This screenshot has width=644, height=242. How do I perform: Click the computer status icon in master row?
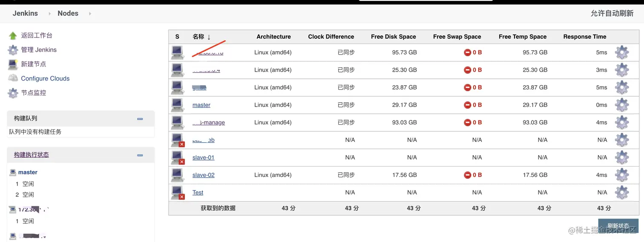tap(177, 105)
